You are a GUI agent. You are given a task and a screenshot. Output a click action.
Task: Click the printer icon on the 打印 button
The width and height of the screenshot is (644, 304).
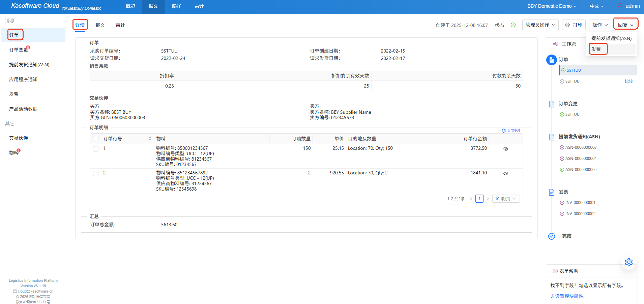(x=568, y=25)
